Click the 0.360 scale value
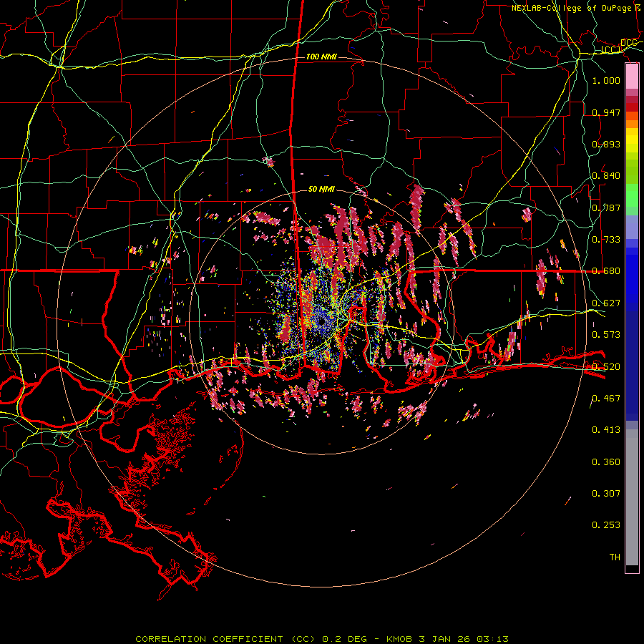The height and width of the screenshot is (644, 644). 606,462
